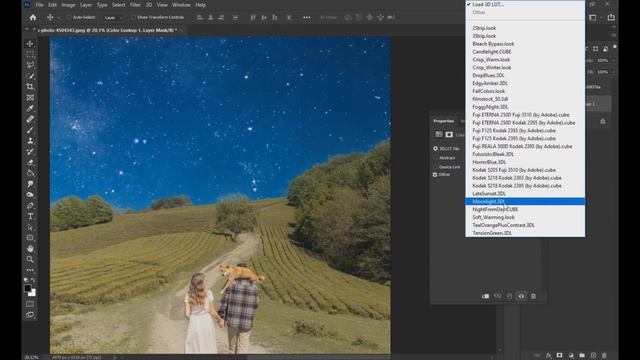
Task: Create new adjustment layer icon
Action: click(x=571, y=356)
